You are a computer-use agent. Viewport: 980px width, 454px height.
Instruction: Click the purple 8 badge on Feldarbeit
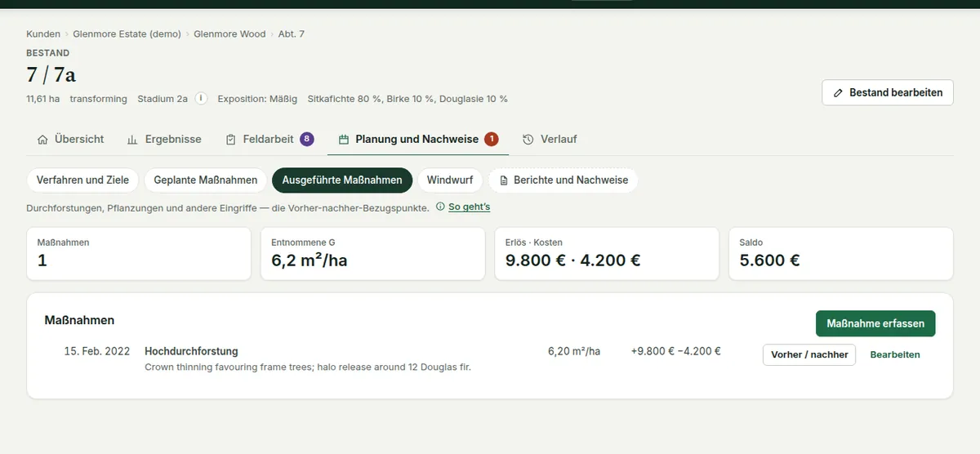pyautogui.click(x=307, y=140)
